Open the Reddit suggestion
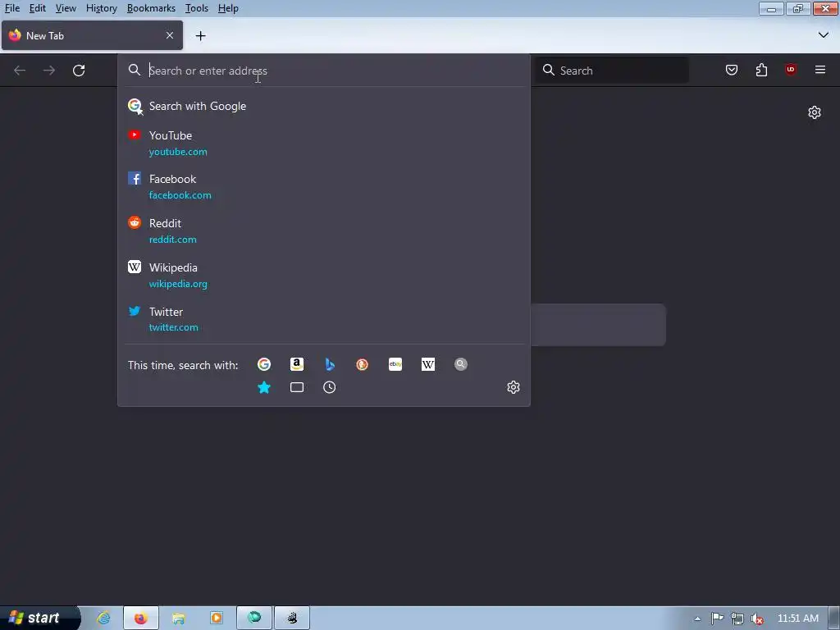This screenshot has width=840, height=630. tap(323, 231)
